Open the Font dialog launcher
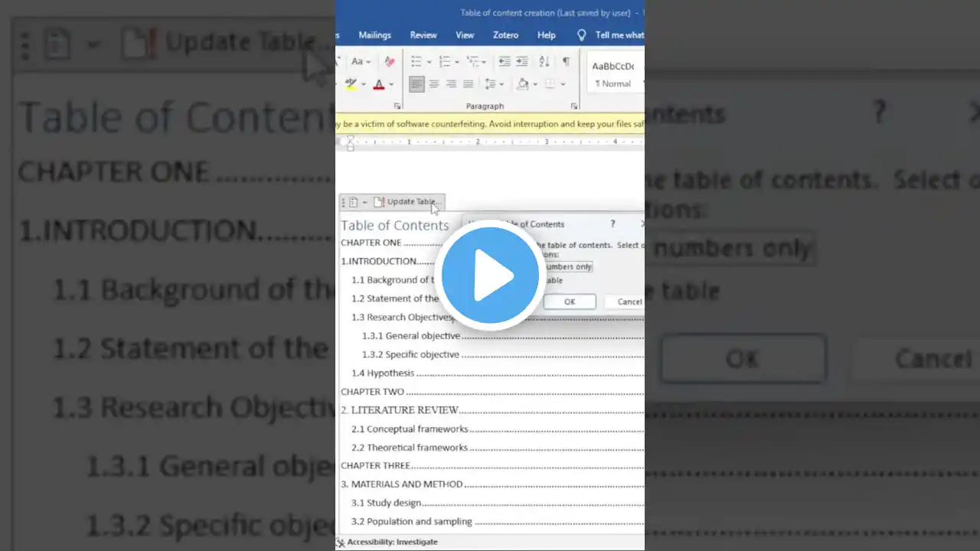The image size is (980, 551). pos(397,106)
